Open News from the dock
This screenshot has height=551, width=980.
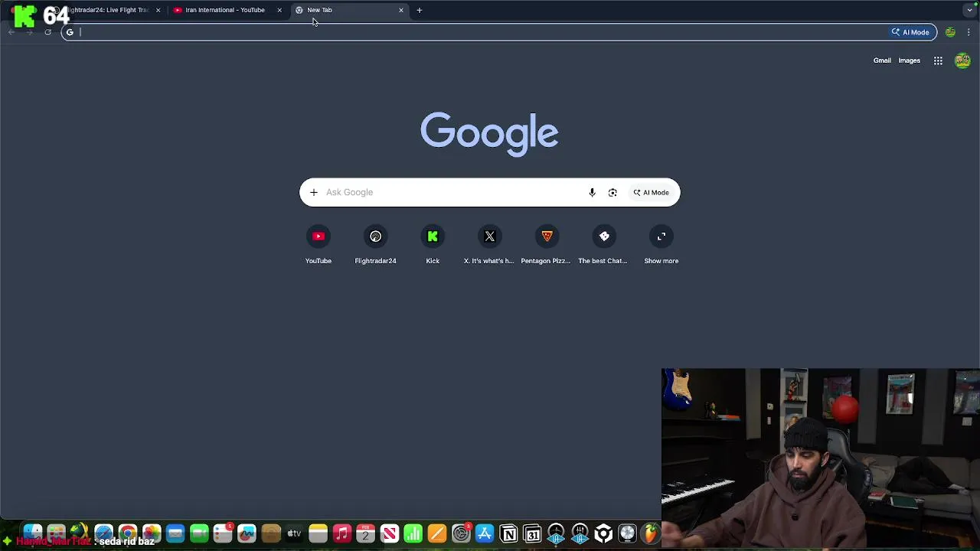(x=389, y=533)
